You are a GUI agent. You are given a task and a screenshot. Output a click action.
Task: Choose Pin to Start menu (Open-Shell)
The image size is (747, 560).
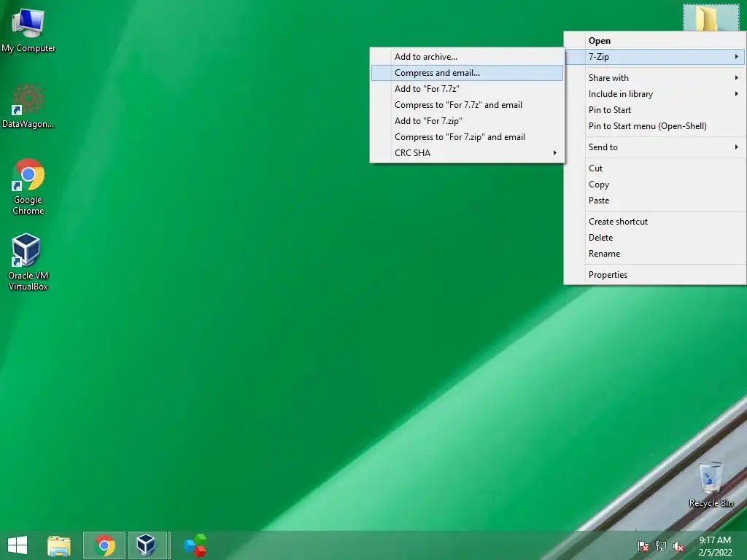pyautogui.click(x=654, y=126)
